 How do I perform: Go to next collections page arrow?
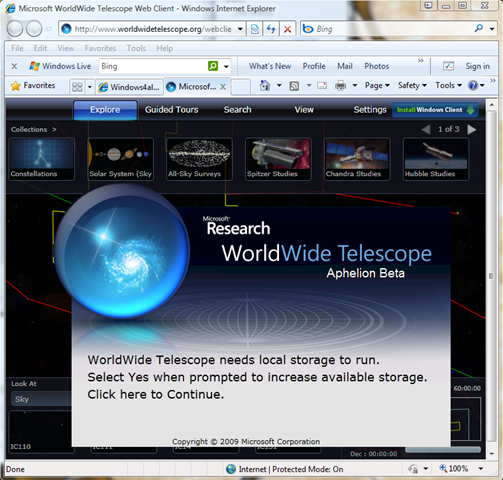(471, 129)
